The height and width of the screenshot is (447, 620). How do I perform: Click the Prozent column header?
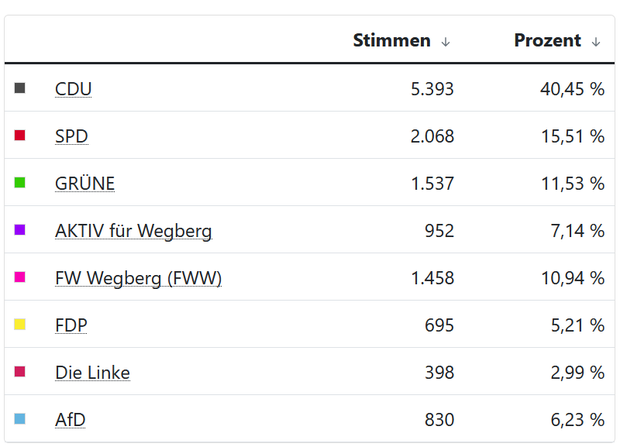547,41
